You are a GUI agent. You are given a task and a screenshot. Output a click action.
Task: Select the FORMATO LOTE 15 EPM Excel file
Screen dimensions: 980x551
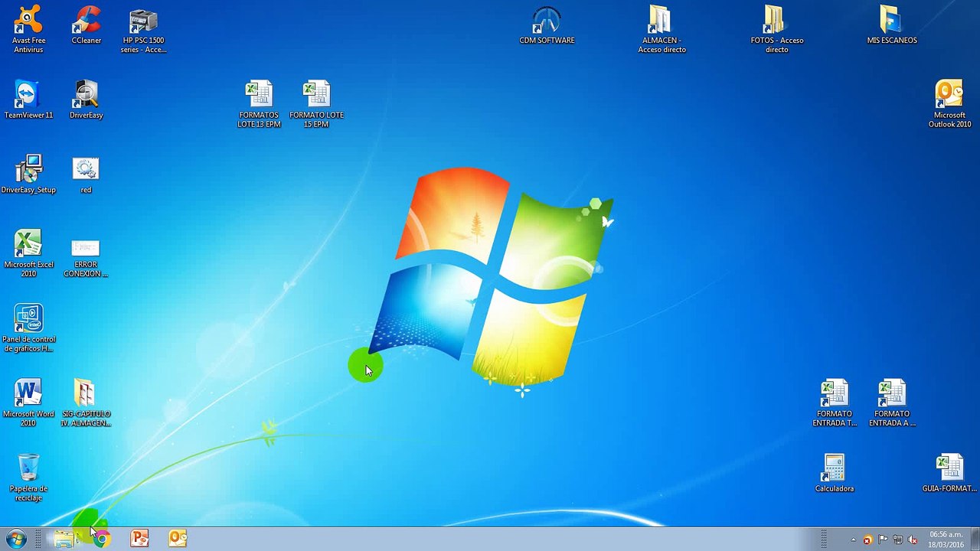point(316,104)
